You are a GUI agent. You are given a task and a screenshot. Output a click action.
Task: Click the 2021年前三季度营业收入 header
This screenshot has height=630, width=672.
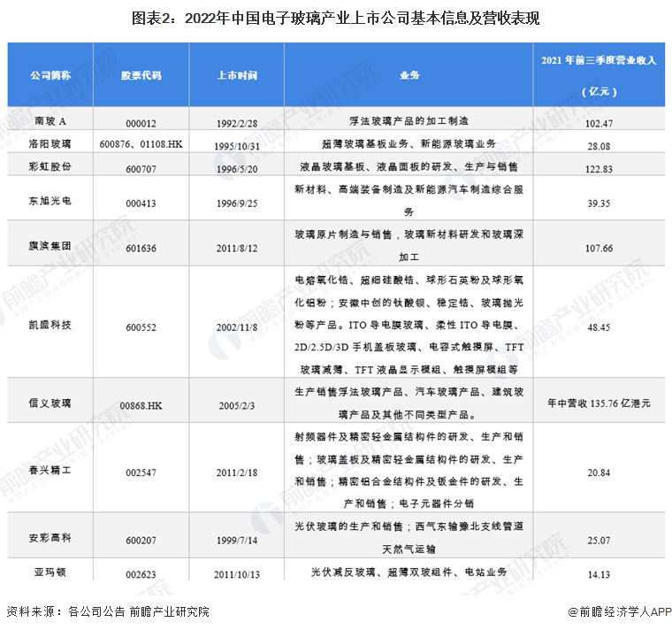(599, 75)
